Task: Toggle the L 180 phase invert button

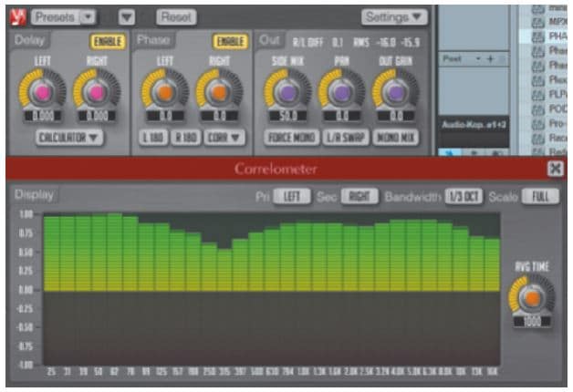Action: [153, 138]
